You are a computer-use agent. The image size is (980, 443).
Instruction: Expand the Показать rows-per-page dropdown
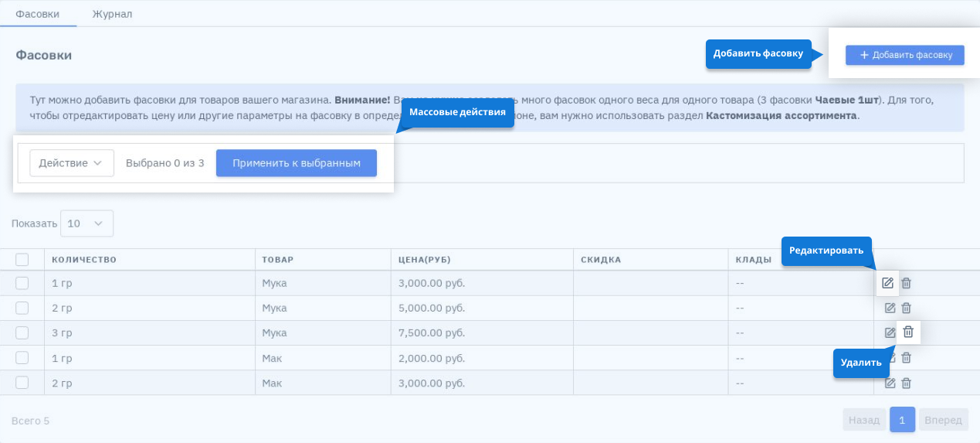[x=86, y=223]
